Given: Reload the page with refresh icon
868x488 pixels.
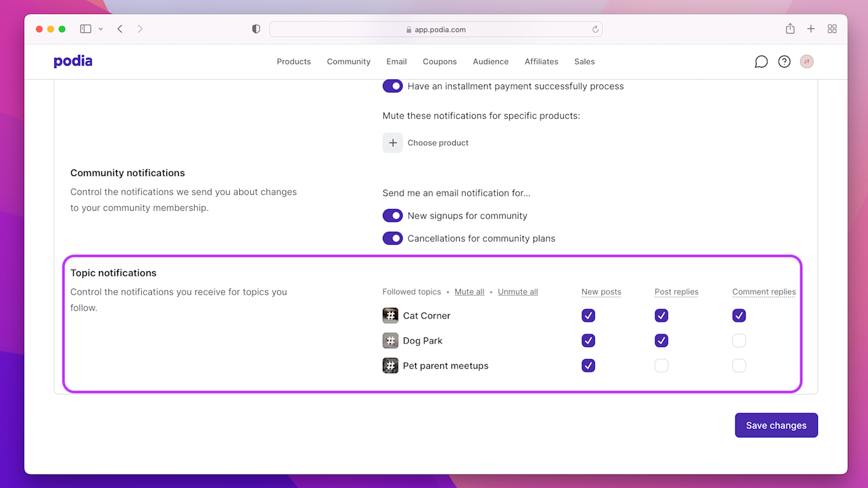Looking at the screenshot, I should (x=596, y=29).
